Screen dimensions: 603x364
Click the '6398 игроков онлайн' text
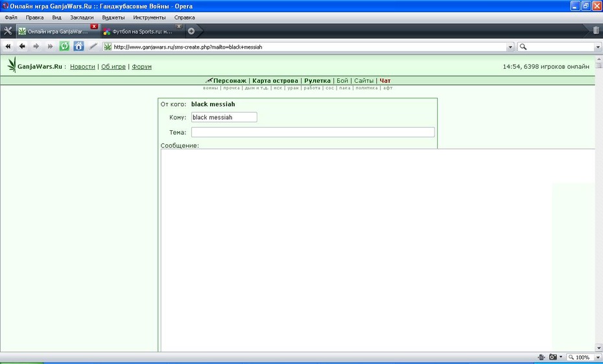point(556,67)
